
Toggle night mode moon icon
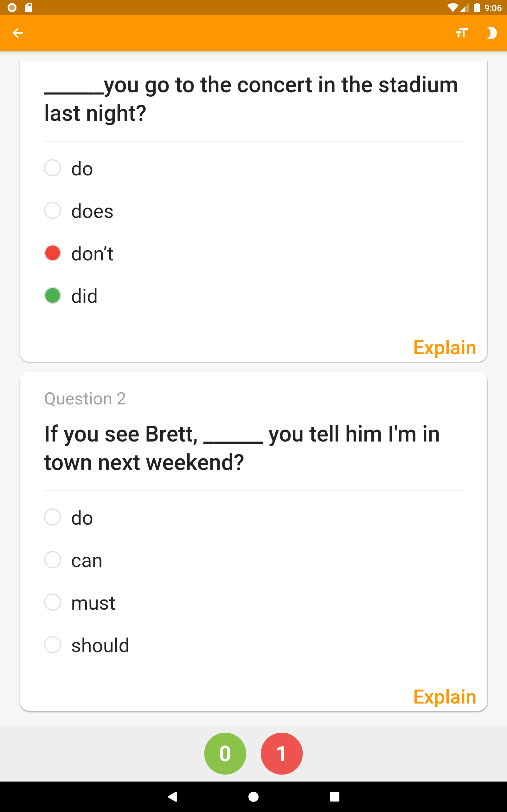491,33
